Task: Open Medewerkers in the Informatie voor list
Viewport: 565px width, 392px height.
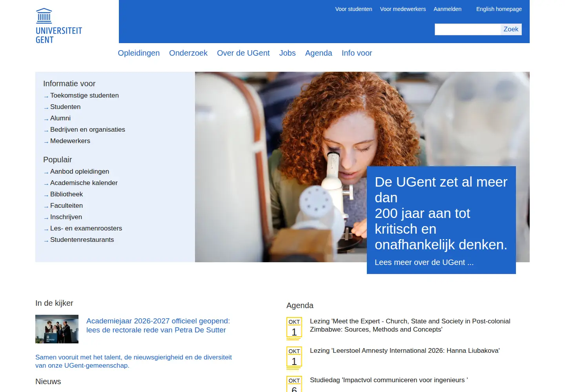Action: coord(70,141)
